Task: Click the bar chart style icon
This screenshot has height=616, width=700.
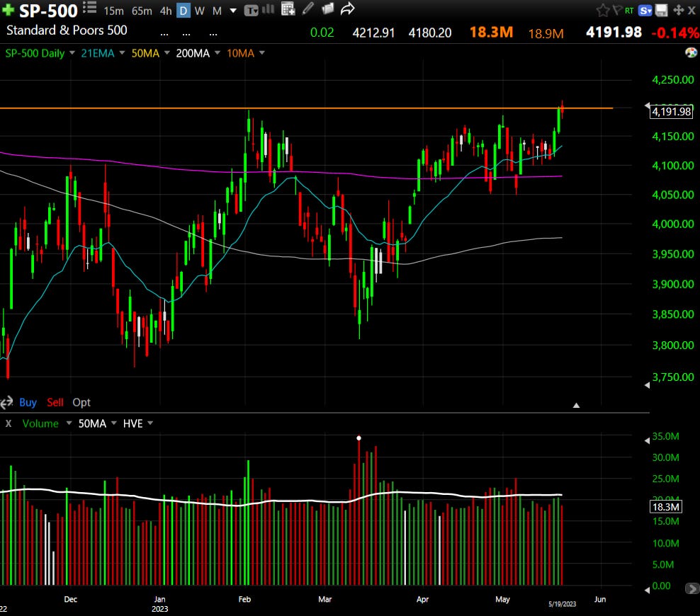Action: [x=268, y=9]
